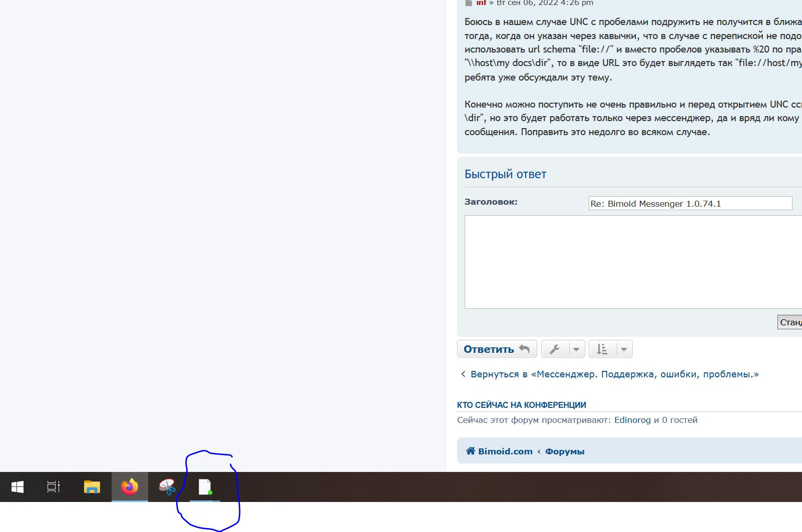Click the sort order display icon
The width and height of the screenshot is (802, 532).
602,349
